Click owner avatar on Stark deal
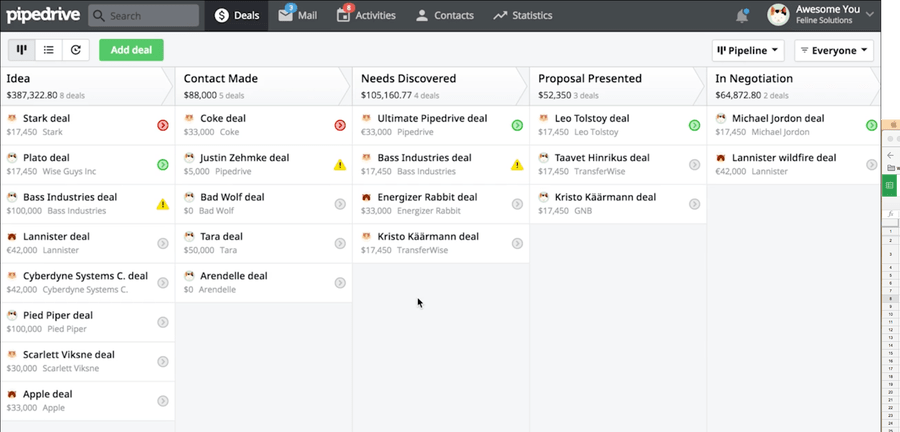 coord(12,118)
